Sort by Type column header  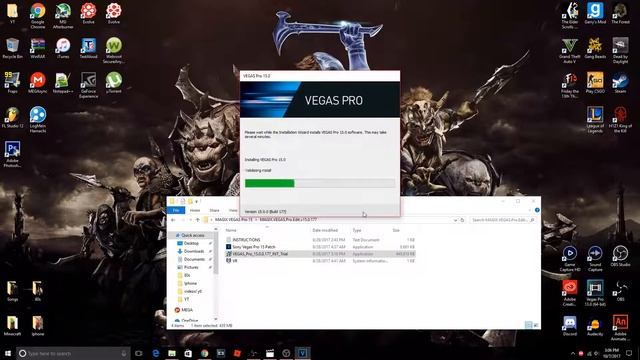coord(357,230)
